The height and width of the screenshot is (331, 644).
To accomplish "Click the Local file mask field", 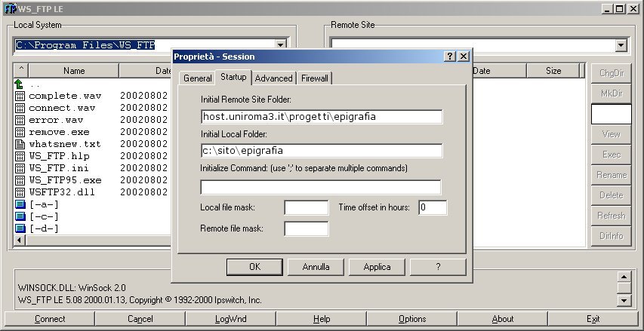I will click(307, 207).
